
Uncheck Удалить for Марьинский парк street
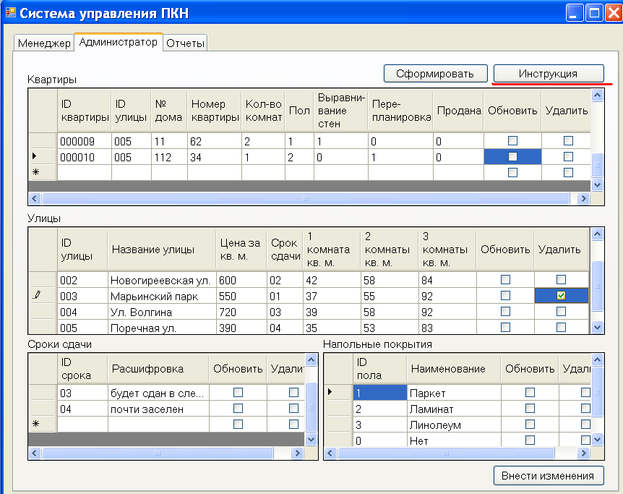(560, 296)
